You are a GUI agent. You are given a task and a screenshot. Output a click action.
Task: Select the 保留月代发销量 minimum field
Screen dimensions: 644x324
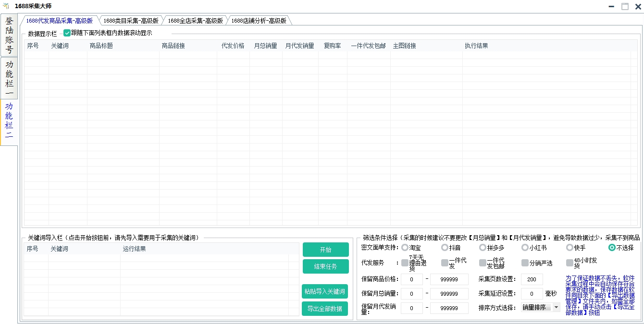click(x=412, y=308)
